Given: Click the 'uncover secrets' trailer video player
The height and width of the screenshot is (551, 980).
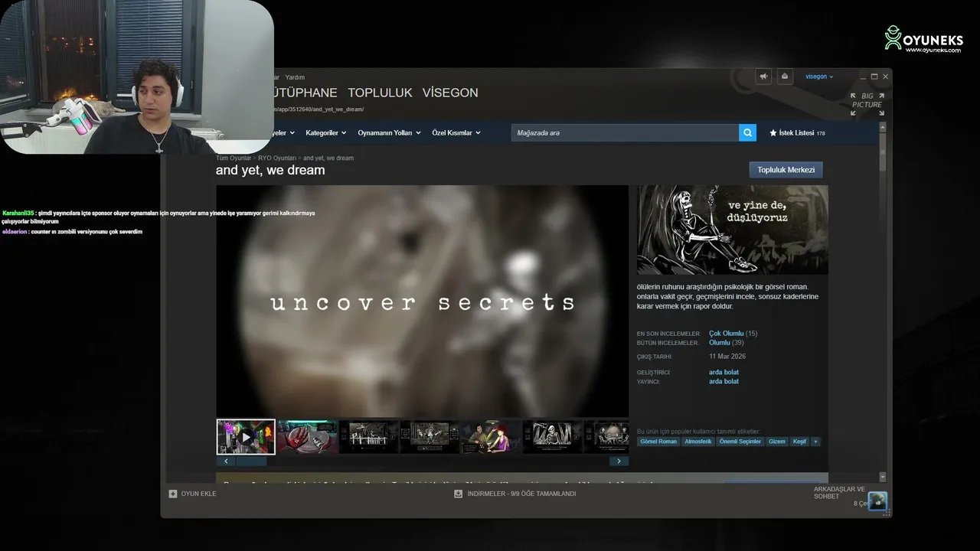Looking at the screenshot, I should [422, 302].
